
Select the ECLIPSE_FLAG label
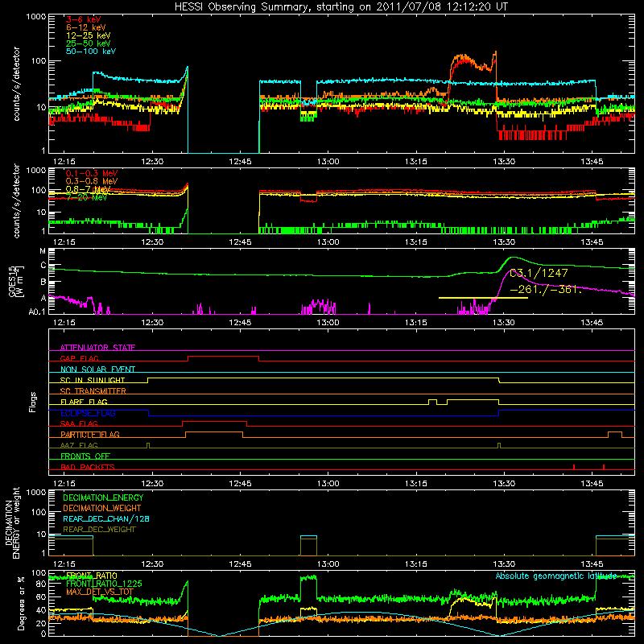(x=88, y=413)
